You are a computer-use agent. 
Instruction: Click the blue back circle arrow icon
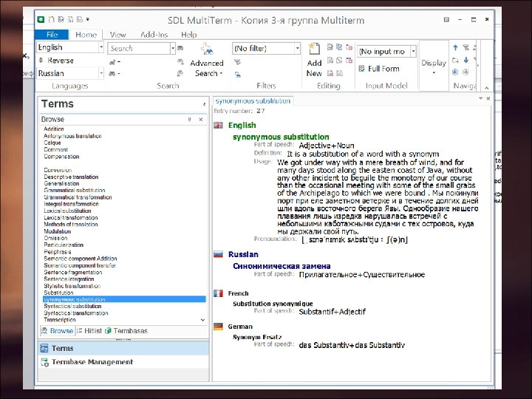455,72
